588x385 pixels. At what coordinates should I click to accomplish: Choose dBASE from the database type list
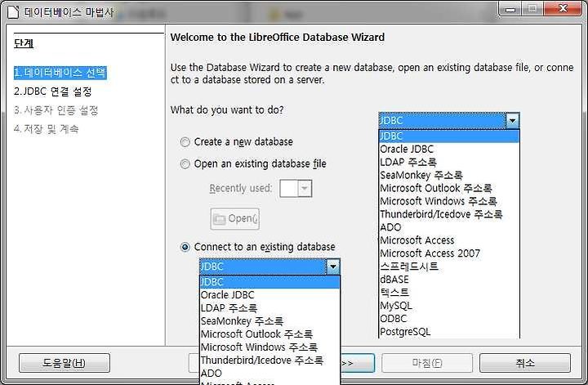(449, 280)
